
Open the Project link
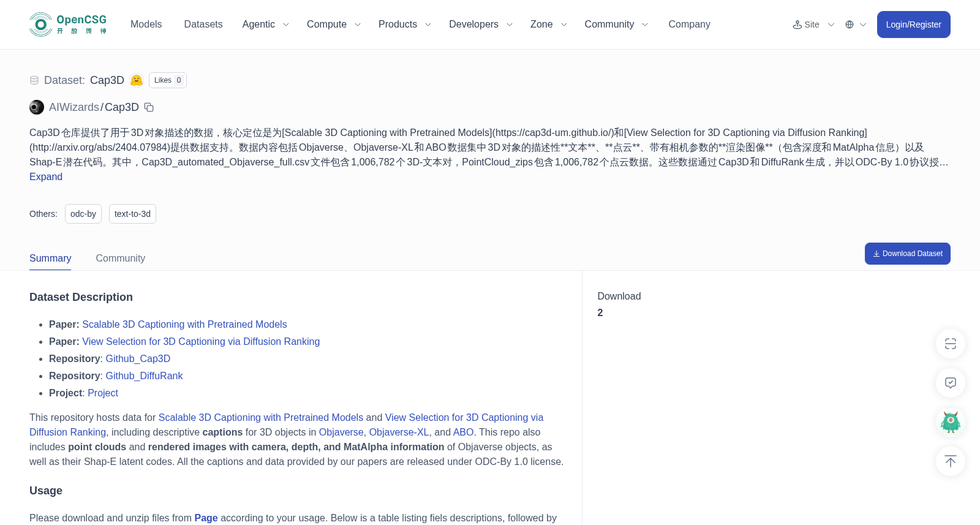(x=103, y=393)
